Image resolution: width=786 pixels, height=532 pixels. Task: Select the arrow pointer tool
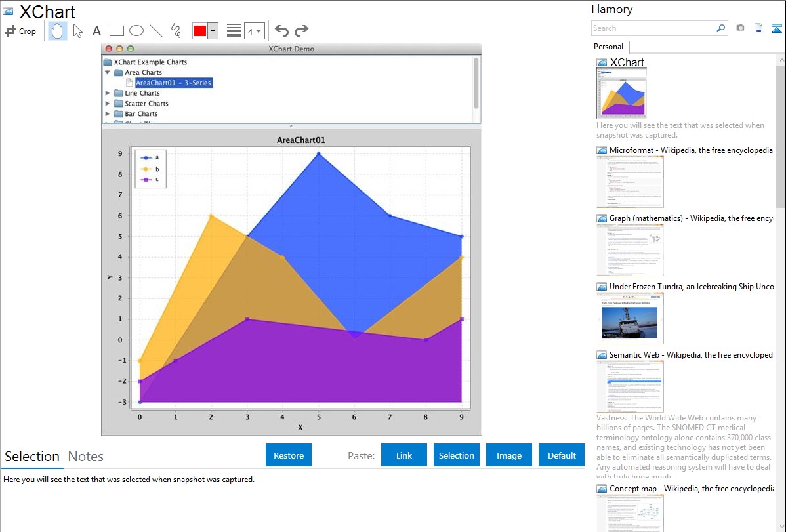pyautogui.click(x=78, y=31)
